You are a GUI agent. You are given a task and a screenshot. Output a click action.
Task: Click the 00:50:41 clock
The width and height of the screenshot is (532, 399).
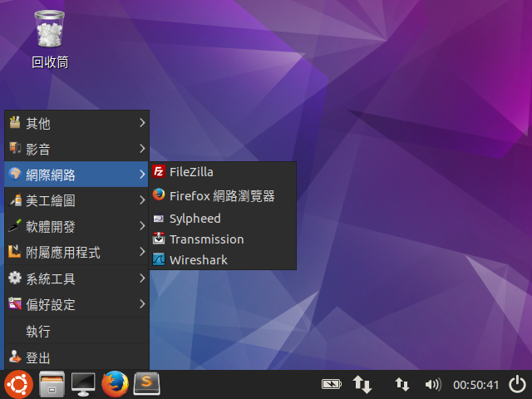[475, 385]
